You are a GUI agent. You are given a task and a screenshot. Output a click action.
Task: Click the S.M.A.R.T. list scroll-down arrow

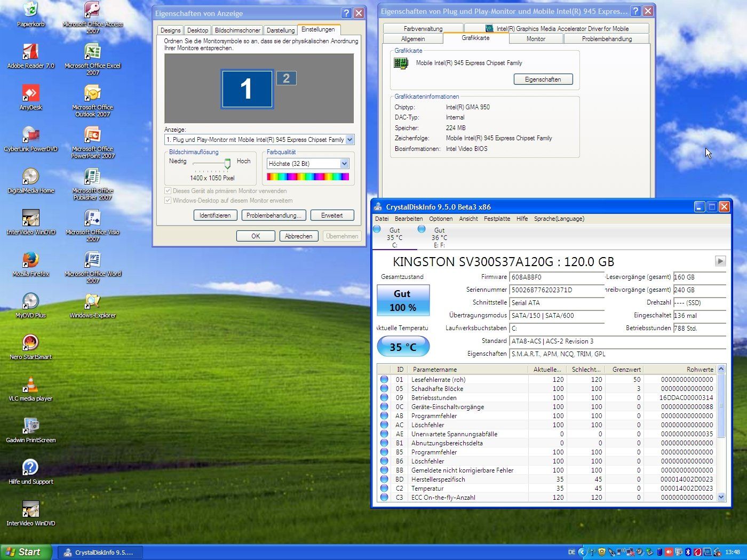click(721, 497)
